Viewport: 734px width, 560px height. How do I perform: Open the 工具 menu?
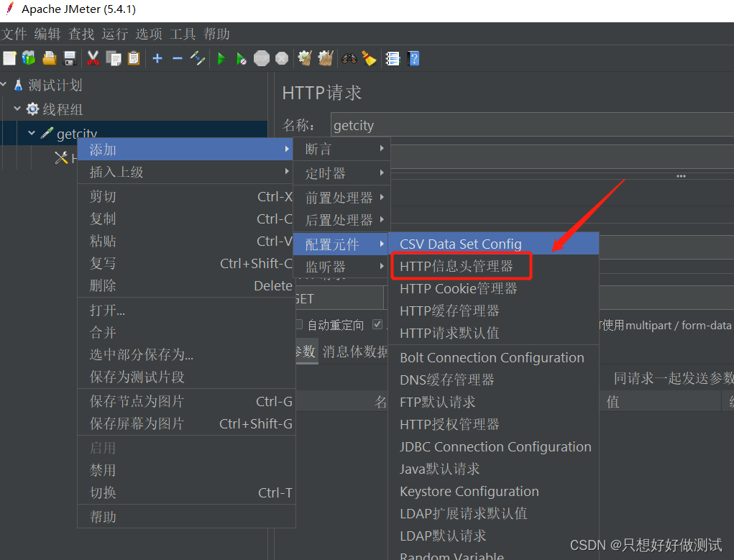(183, 34)
